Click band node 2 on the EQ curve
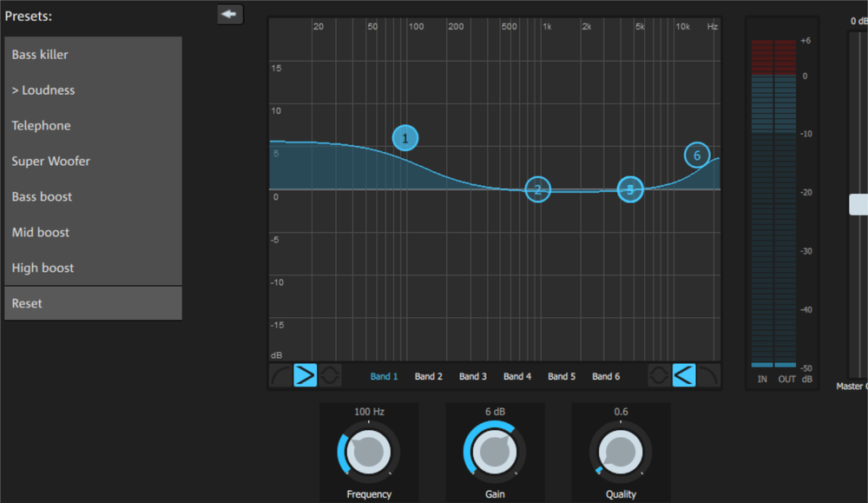Screen dimensions: 868x503 (x=538, y=189)
